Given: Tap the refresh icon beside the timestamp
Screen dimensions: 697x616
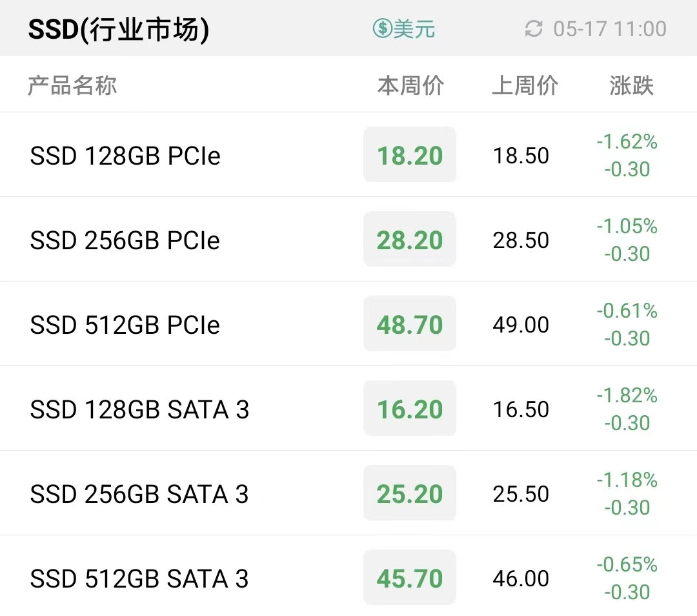Looking at the screenshot, I should [x=534, y=29].
